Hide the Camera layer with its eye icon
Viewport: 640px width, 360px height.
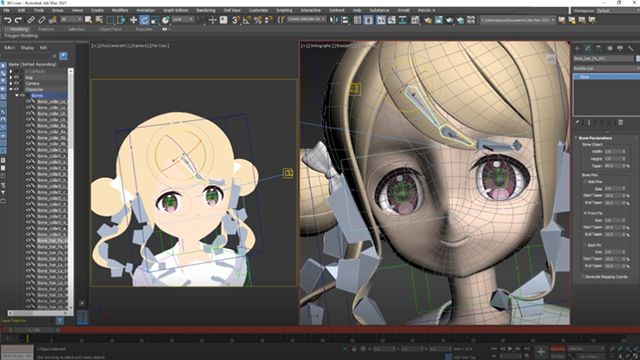[x=16, y=83]
